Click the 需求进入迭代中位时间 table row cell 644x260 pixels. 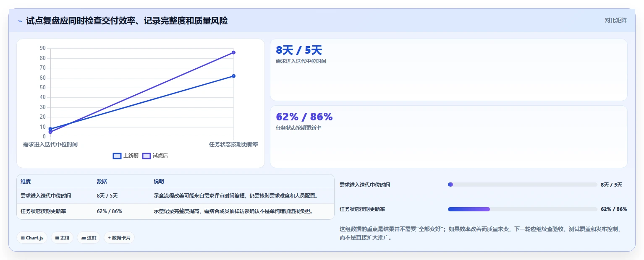click(x=46, y=196)
